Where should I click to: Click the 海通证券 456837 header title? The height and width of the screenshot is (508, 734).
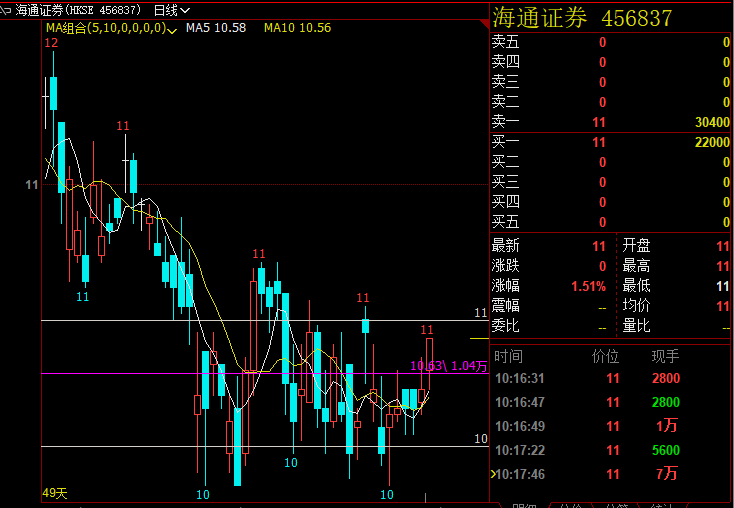click(x=581, y=18)
